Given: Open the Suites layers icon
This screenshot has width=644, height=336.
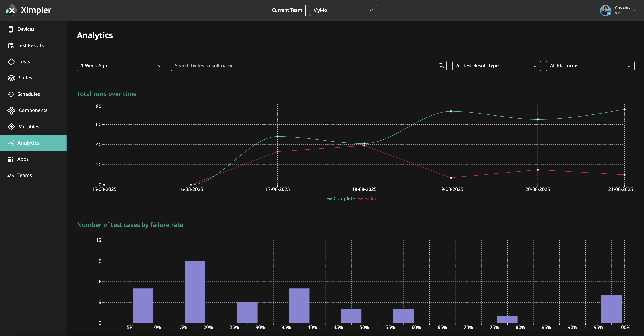Looking at the screenshot, I should (11, 78).
